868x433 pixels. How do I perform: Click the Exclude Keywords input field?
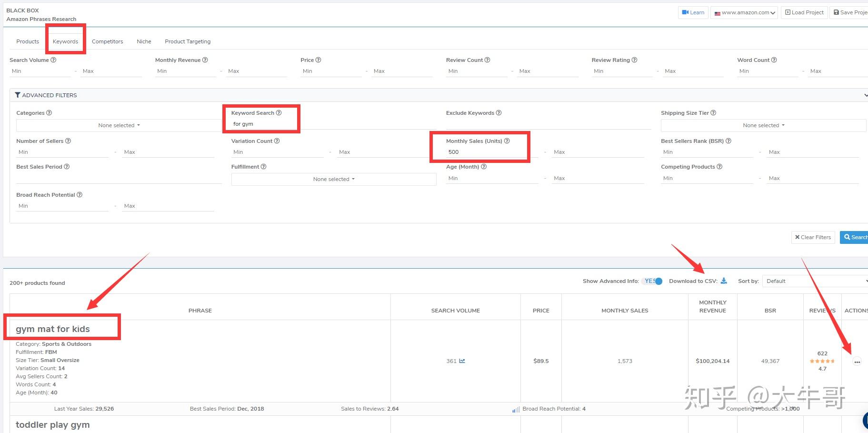click(549, 124)
